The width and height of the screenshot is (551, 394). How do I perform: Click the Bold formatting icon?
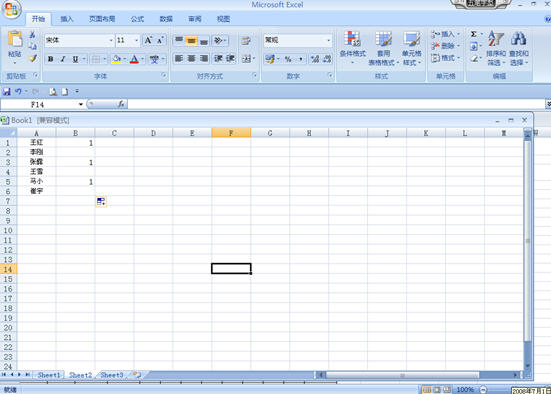point(51,59)
